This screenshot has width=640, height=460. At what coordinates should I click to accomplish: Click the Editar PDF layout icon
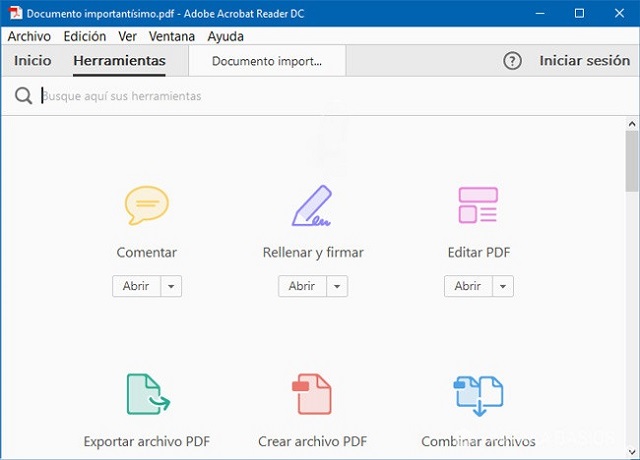click(478, 205)
